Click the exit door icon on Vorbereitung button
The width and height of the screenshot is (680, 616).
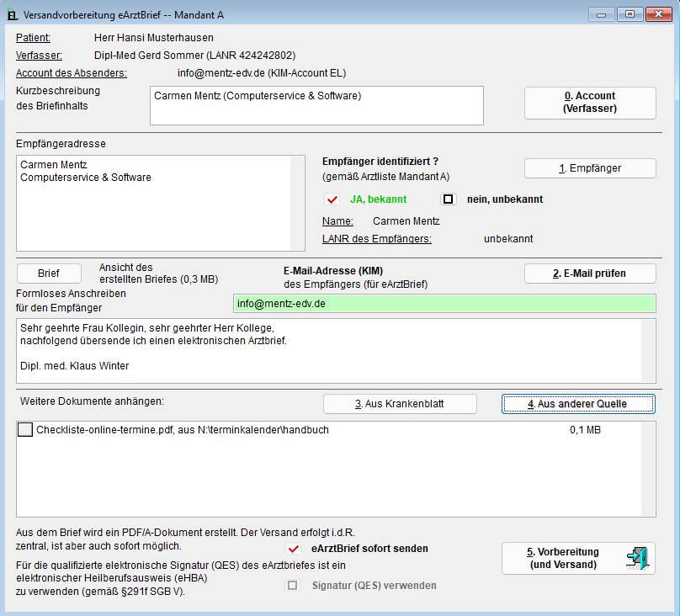(x=636, y=559)
